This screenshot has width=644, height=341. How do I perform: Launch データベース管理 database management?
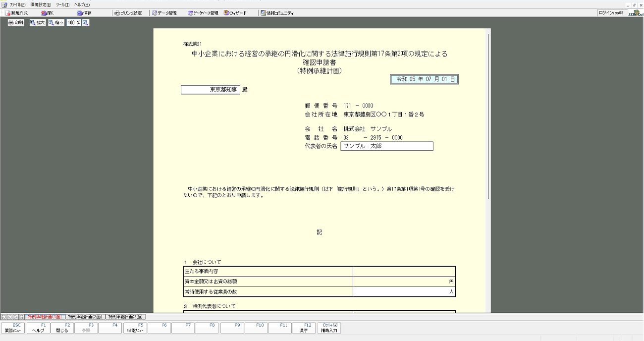point(203,13)
